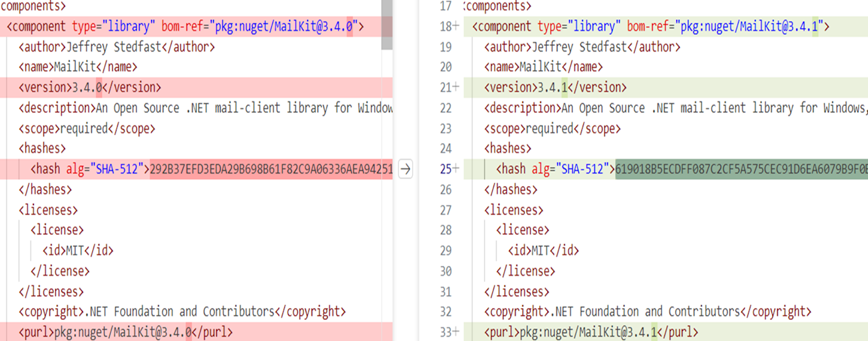
Task: Click the <licenses> opening tag on line 27
Action: 514,210
